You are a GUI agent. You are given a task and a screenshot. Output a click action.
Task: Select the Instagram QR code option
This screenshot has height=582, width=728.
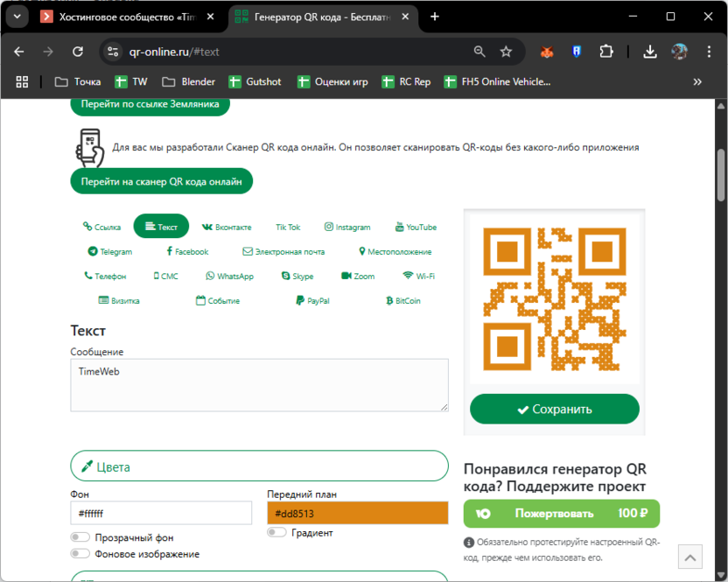(x=347, y=226)
